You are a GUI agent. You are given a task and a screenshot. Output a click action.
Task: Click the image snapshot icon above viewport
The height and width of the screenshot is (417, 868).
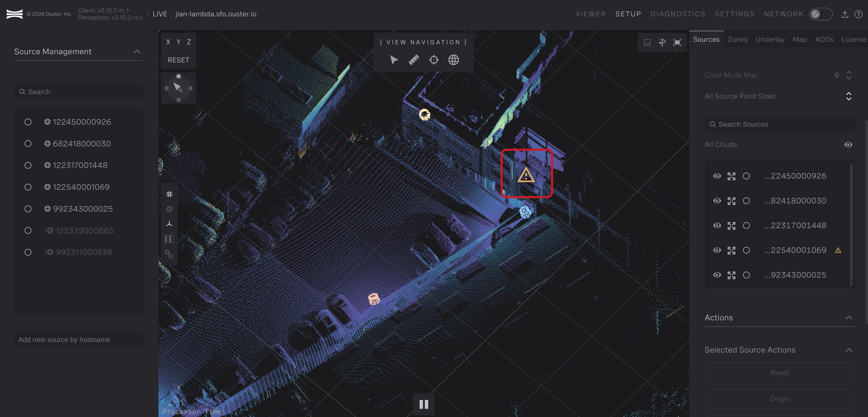pyautogui.click(x=647, y=42)
